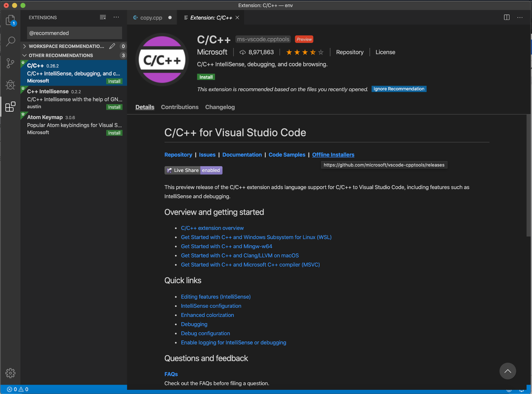Click the C/C++ extension logo

tap(162, 60)
